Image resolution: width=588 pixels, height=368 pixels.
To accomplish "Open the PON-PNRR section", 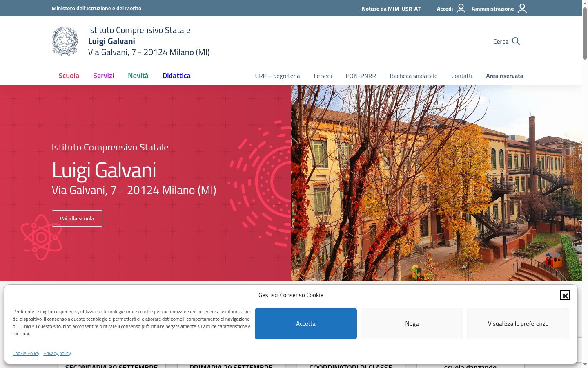I will 361,76.
